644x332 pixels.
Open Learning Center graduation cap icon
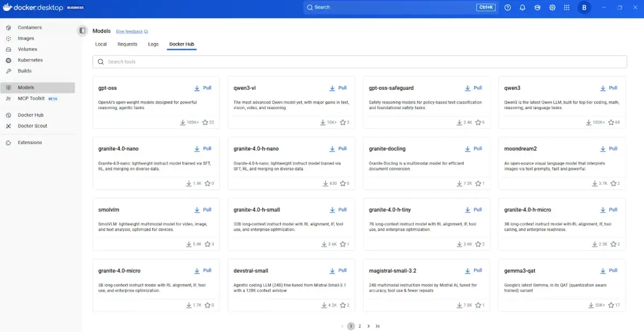(x=537, y=8)
